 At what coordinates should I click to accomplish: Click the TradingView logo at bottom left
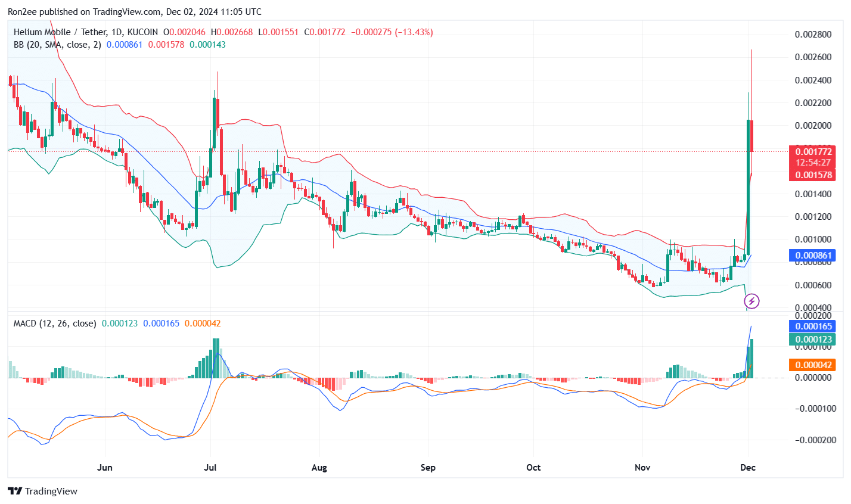tap(42, 491)
